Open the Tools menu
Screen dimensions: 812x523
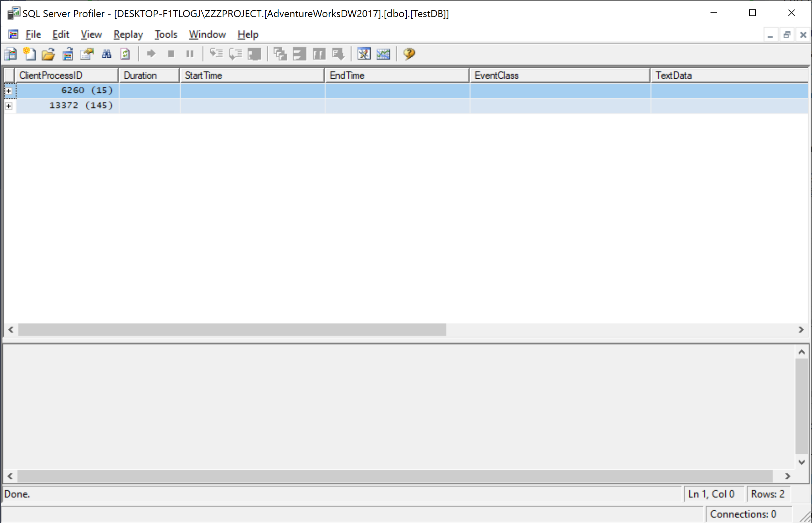click(x=166, y=34)
